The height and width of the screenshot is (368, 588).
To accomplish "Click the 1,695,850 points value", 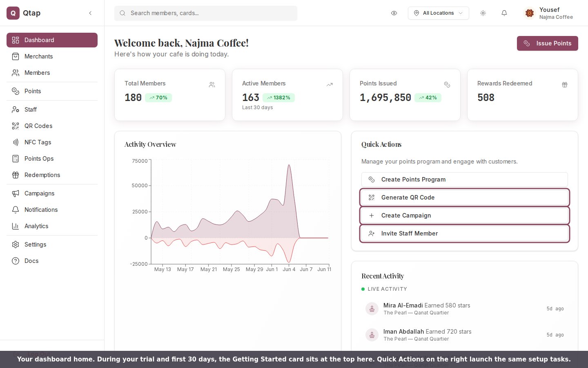I will 385,98.
